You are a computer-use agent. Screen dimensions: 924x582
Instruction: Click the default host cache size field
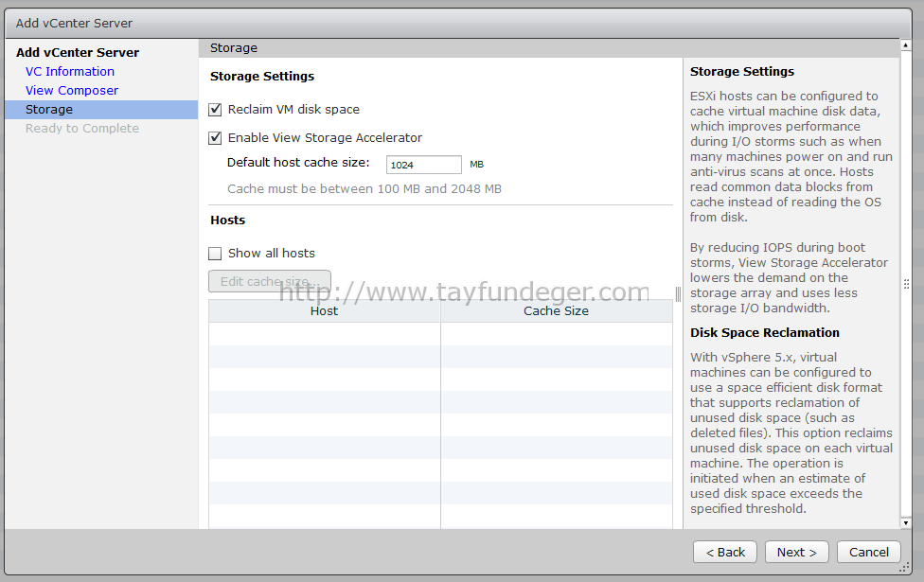click(424, 165)
